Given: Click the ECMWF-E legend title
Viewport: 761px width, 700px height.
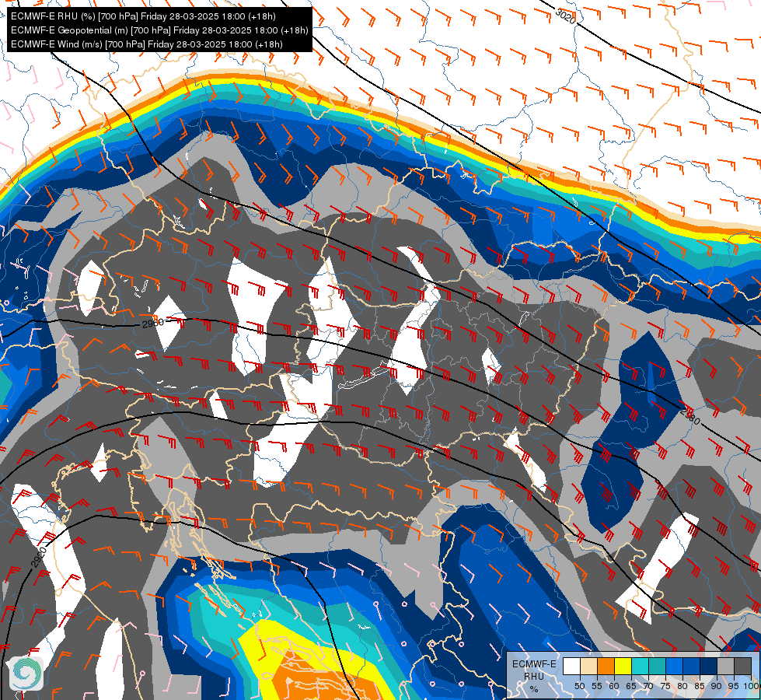Looking at the screenshot, I should click(x=534, y=664).
